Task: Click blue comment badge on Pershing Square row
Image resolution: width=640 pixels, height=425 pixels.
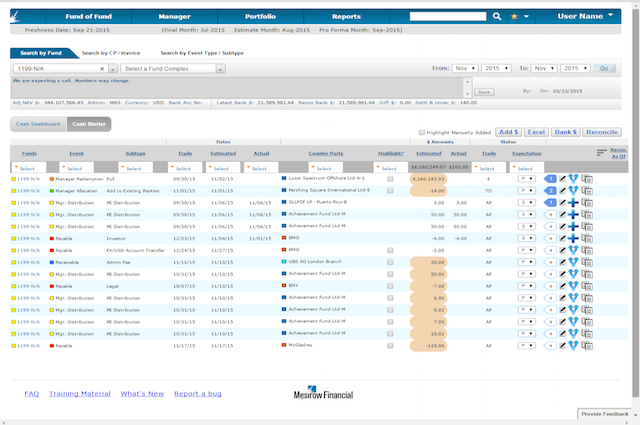Action: (550, 190)
